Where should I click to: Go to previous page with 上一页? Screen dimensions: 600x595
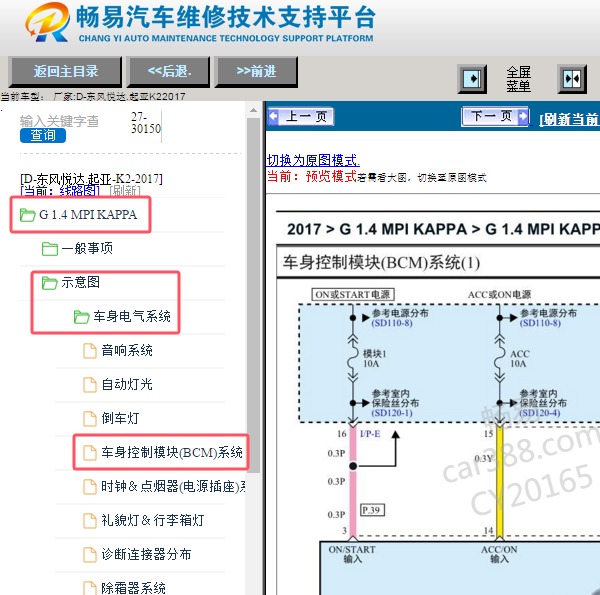301,116
